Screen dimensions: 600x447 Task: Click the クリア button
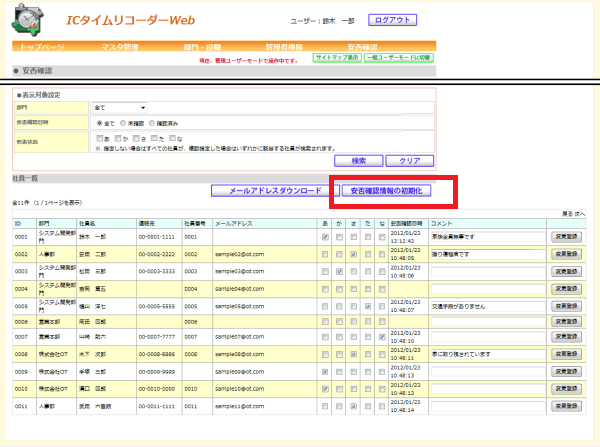coord(410,161)
